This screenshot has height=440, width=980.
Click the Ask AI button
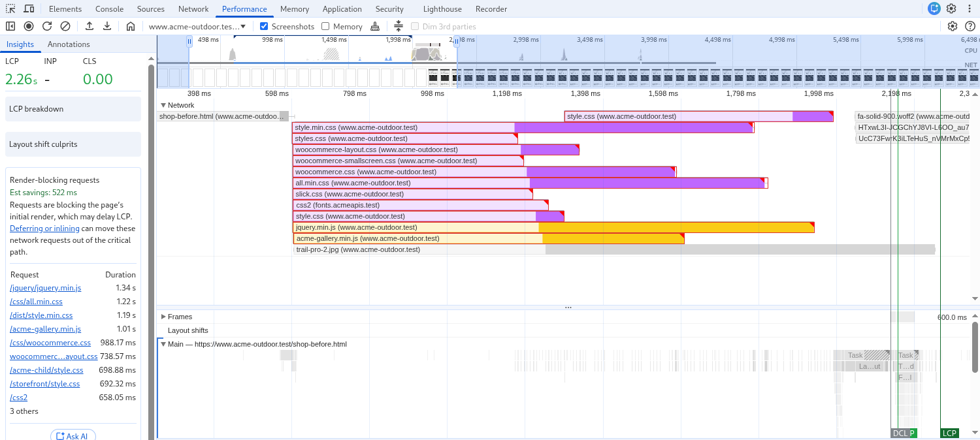[x=73, y=436]
